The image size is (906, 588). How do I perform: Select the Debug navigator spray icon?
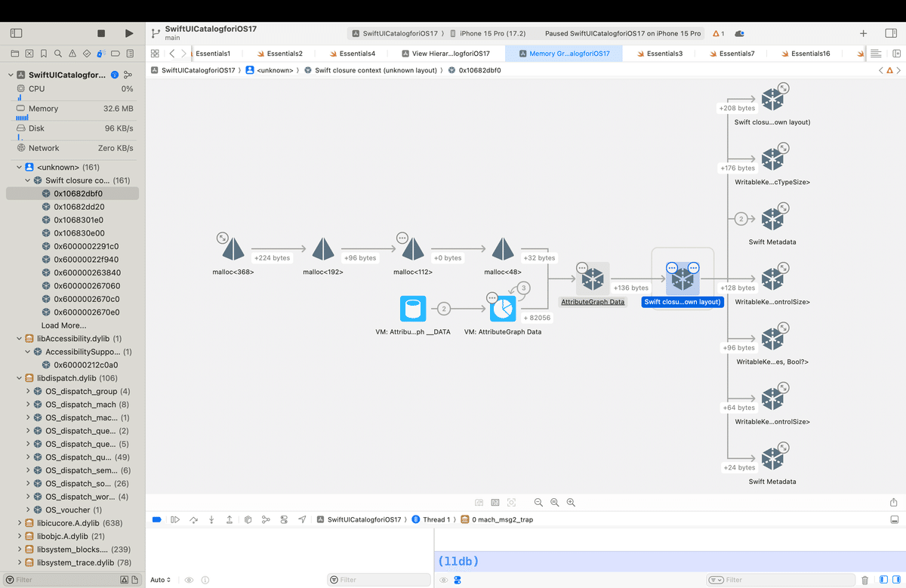[x=102, y=54]
